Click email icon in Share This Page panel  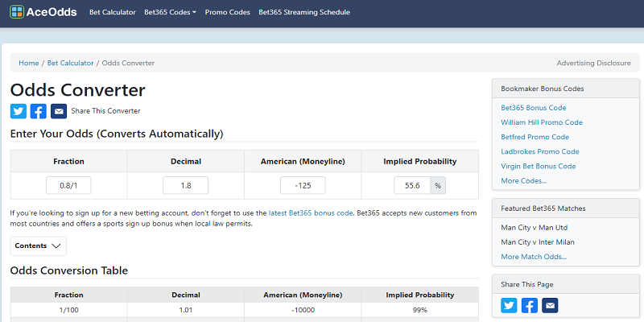pyautogui.click(x=550, y=306)
